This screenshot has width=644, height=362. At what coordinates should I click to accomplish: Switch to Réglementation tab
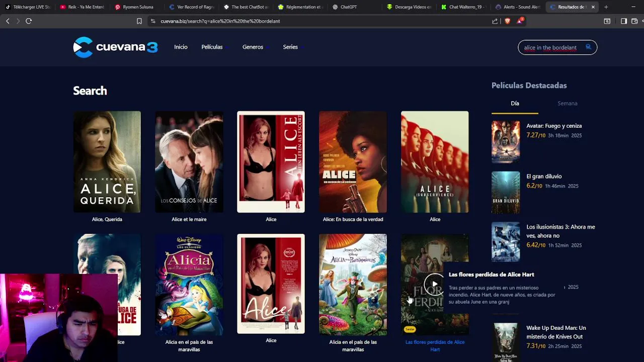click(300, 7)
